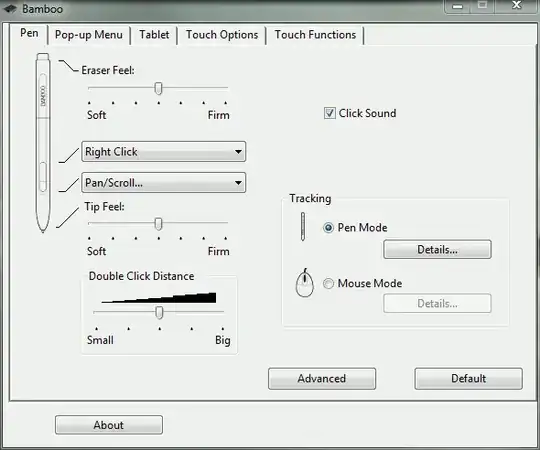Click Soft under Tip Feel slider
Image resolution: width=540 pixels, height=450 pixels.
click(x=96, y=251)
